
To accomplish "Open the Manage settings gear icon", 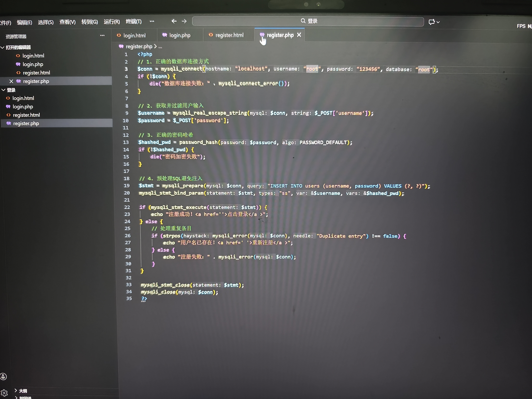I will point(4,393).
